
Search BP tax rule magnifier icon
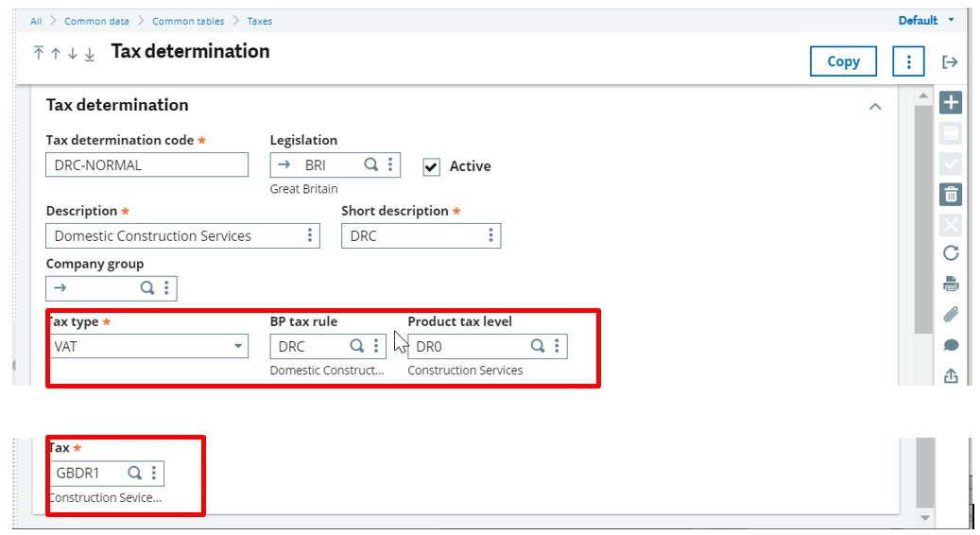coord(357,346)
